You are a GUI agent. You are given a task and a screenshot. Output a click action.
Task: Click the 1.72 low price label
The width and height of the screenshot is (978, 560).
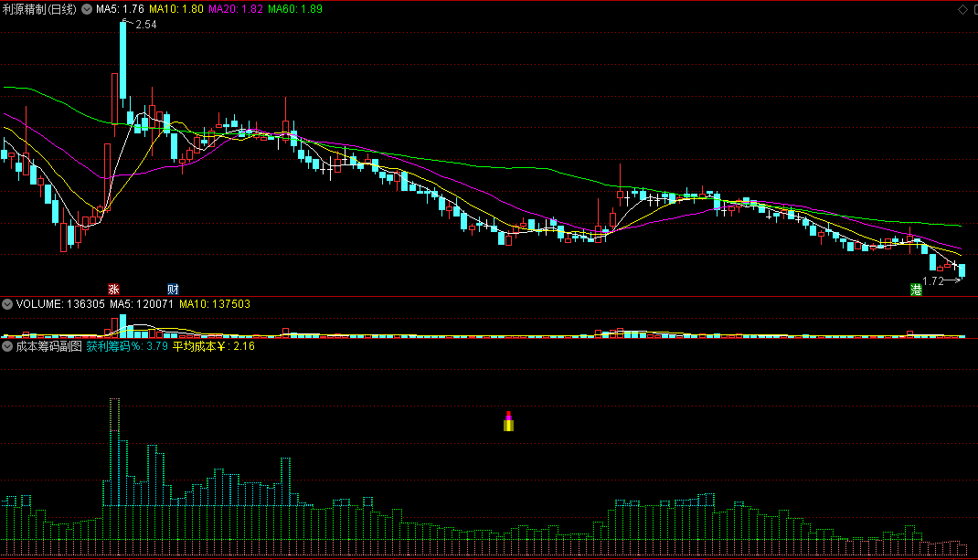(x=933, y=281)
